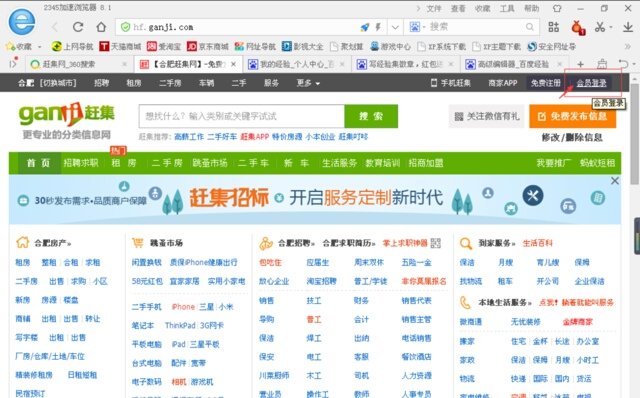Viewport: 640px width, 398px height.
Task: Open 淘宝招聘 job link
Action: [x=322, y=281]
